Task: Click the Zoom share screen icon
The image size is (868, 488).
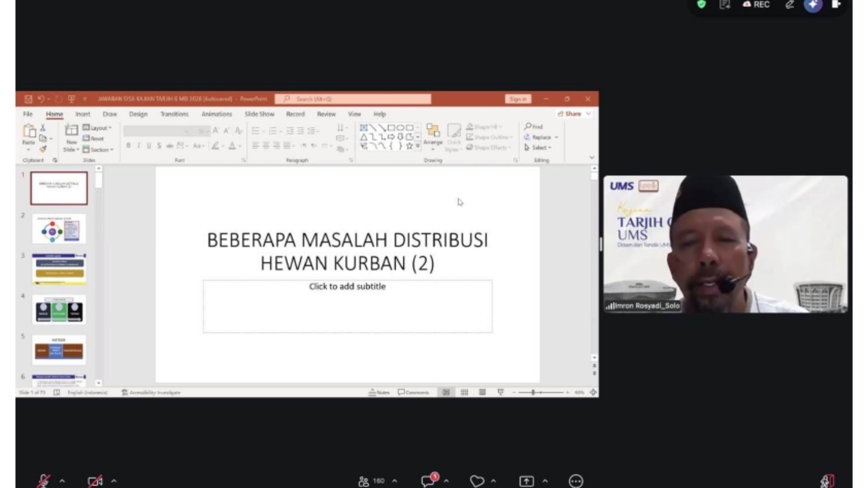Action: click(x=526, y=481)
